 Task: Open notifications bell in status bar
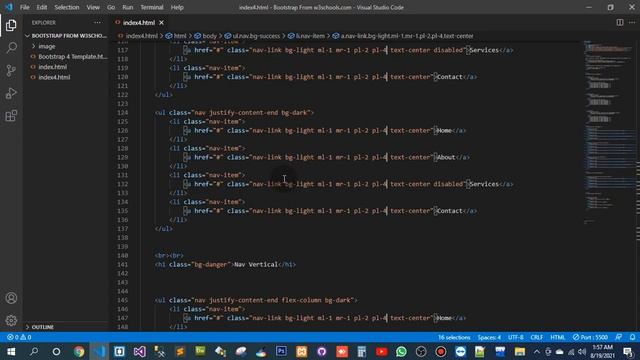632,337
